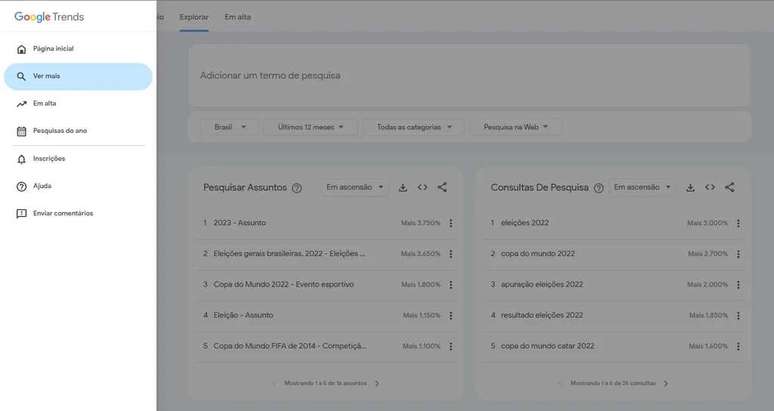The image size is (774, 411).
Task: Open the resultado eleições 2022 query
Action: pos(542,315)
